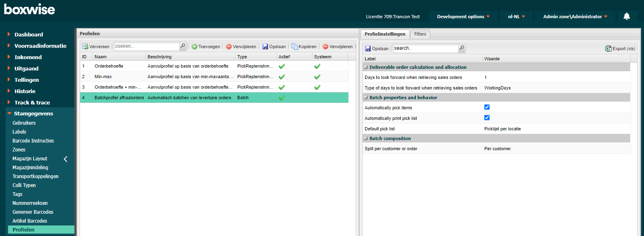Open Zones in the sidebar
The image size is (644, 236).
(x=19, y=149)
